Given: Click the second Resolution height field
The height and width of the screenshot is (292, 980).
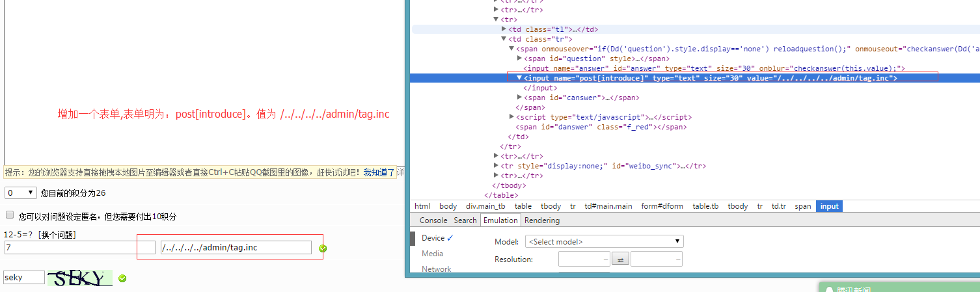Looking at the screenshot, I should [x=656, y=259].
